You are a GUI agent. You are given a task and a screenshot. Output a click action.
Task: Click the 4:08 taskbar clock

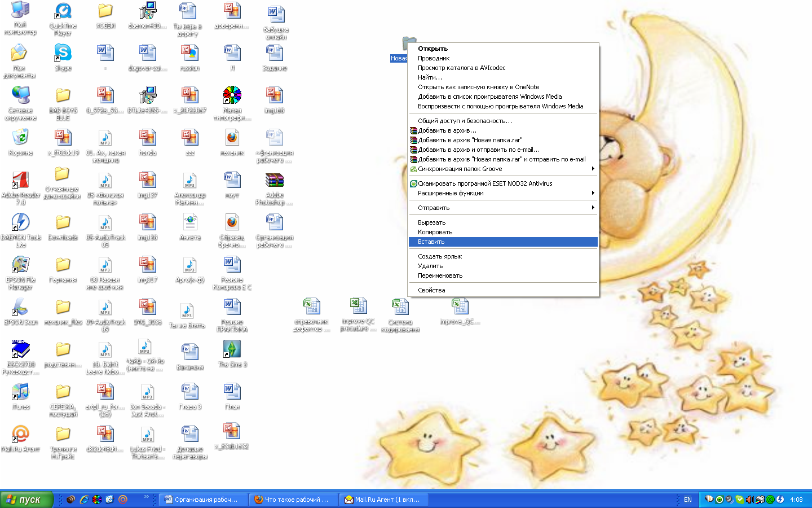[796, 500]
